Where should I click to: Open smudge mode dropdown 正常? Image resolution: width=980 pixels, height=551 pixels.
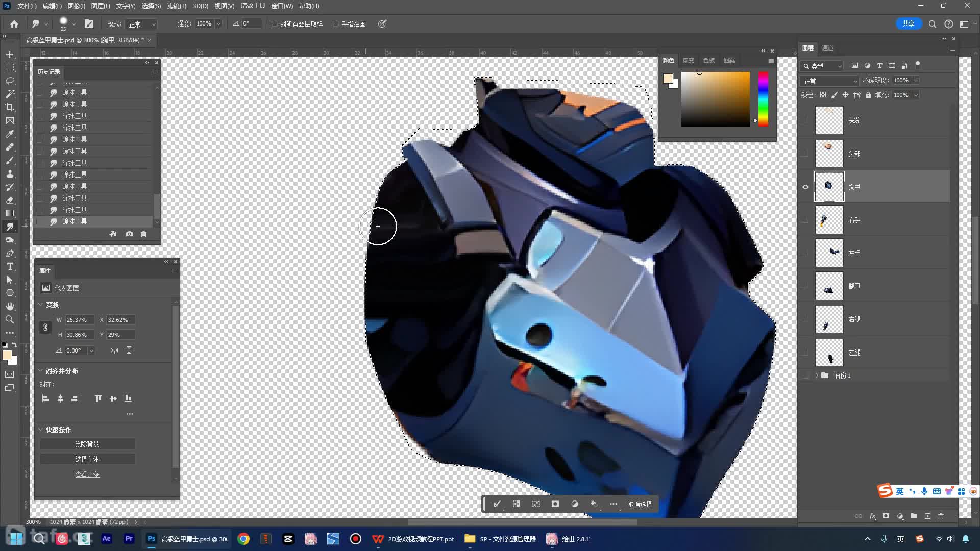(142, 24)
